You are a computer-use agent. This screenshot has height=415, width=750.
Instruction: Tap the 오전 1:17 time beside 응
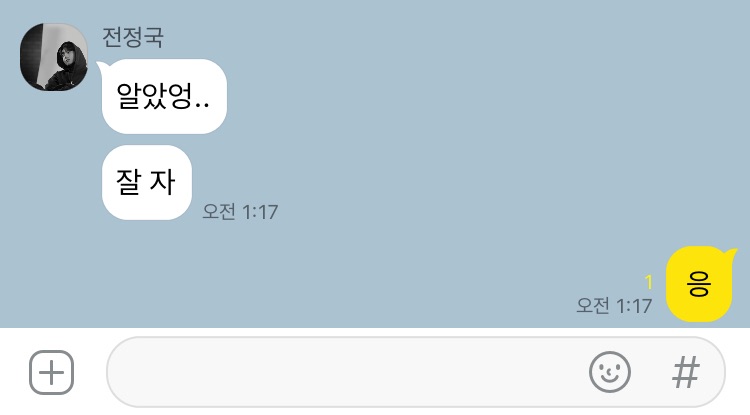pyautogui.click(x=614, y=306)
